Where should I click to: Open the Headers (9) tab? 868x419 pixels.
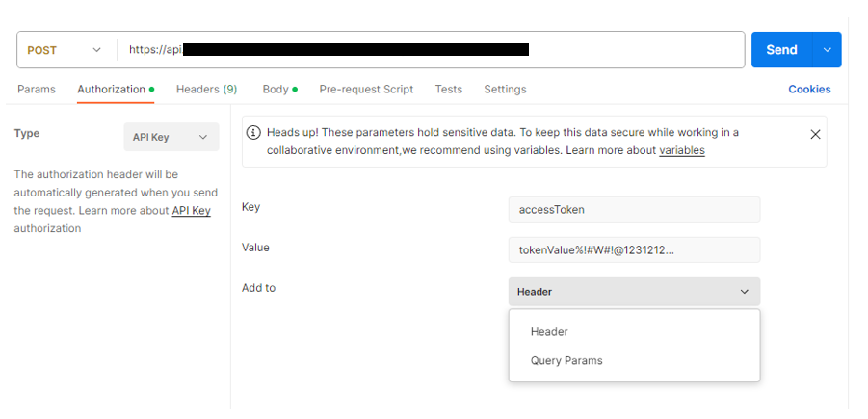(x=206, y=90)
